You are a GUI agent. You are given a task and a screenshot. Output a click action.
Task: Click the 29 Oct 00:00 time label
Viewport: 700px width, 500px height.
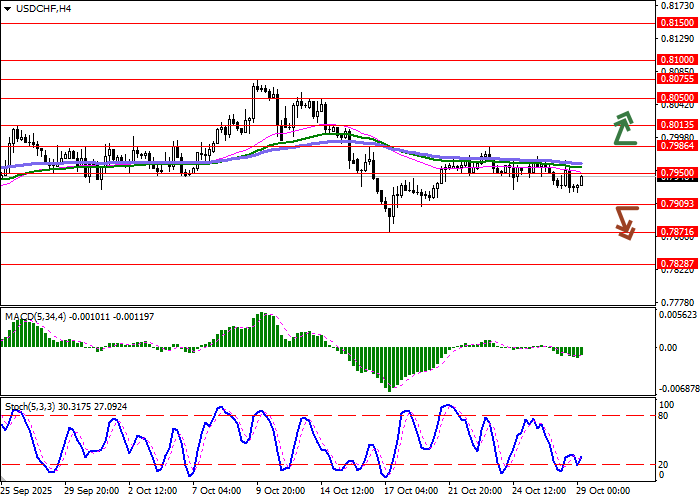coord(604,491)
